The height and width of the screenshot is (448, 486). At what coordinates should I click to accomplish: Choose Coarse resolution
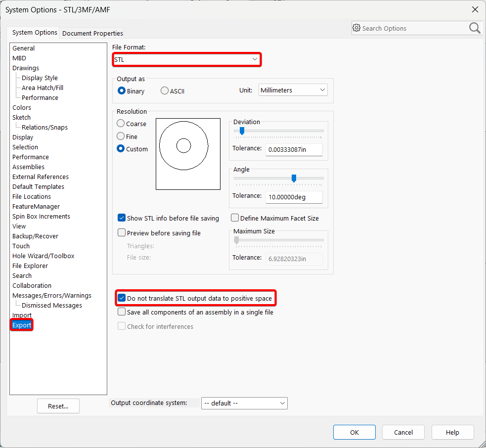coord(121,124)
